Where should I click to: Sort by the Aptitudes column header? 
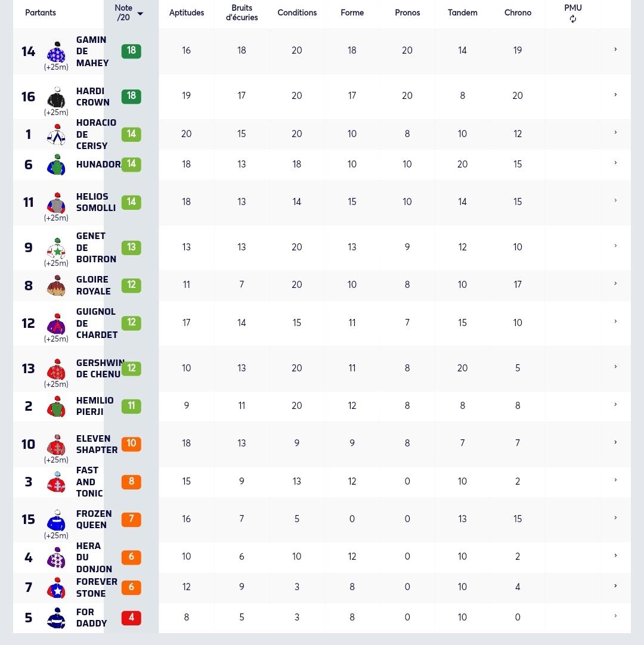187,13
